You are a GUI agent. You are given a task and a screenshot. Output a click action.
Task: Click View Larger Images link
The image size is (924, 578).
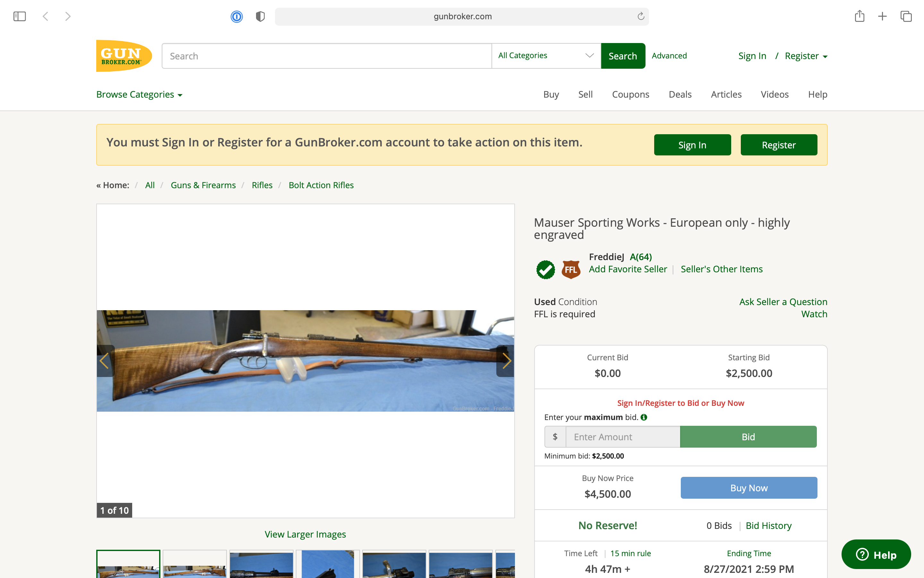tap(305, 534)
